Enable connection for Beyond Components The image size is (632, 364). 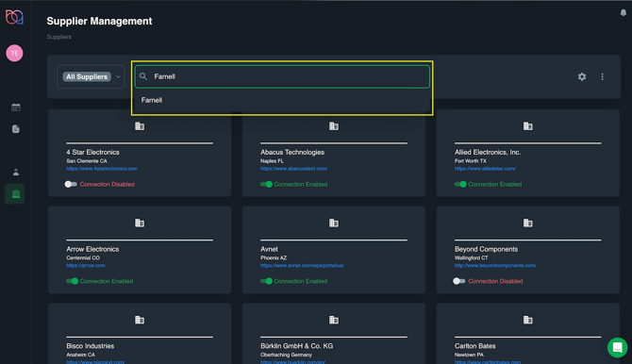(459, 281)
